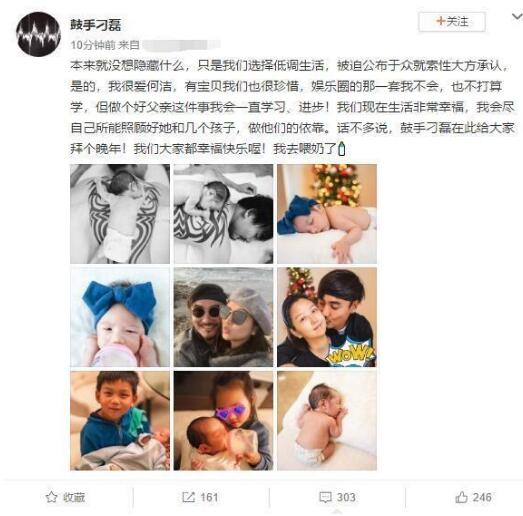The image size is (523, 516).
Task: Click the repost icon showing 161
Action: [188, 497]
